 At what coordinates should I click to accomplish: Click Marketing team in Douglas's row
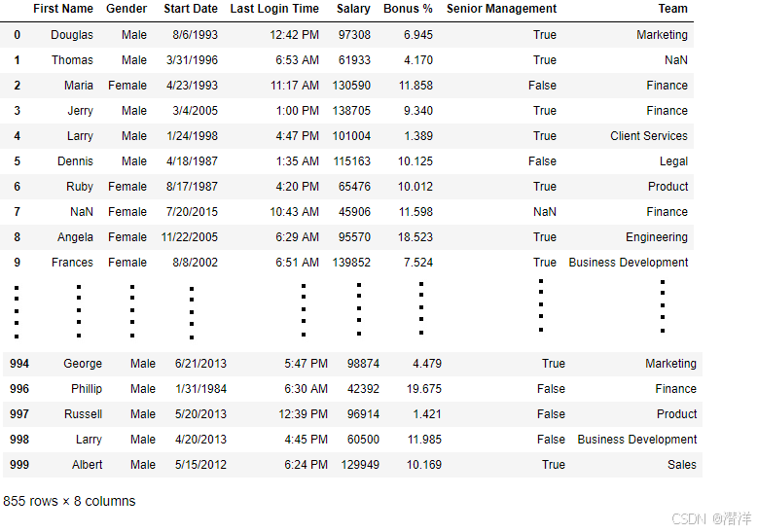662,35
